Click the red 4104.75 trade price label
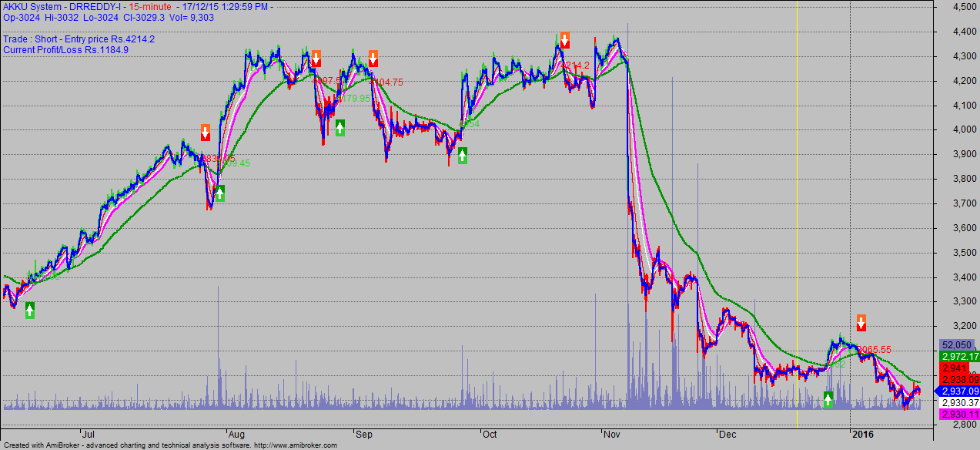980x450 pixels. (x=387, y=82)
